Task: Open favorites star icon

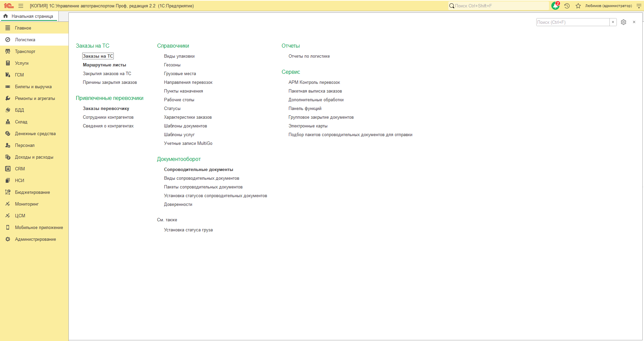Action: click(578, 6)
